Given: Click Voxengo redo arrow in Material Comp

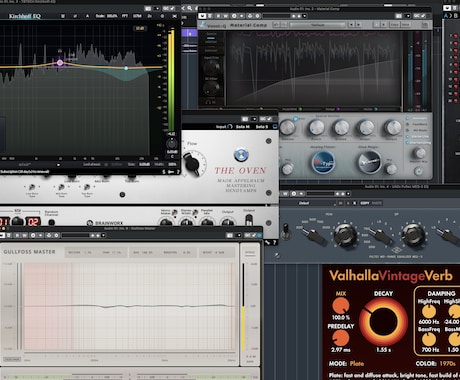Looking at the screenshot, I should coord(284,25).
